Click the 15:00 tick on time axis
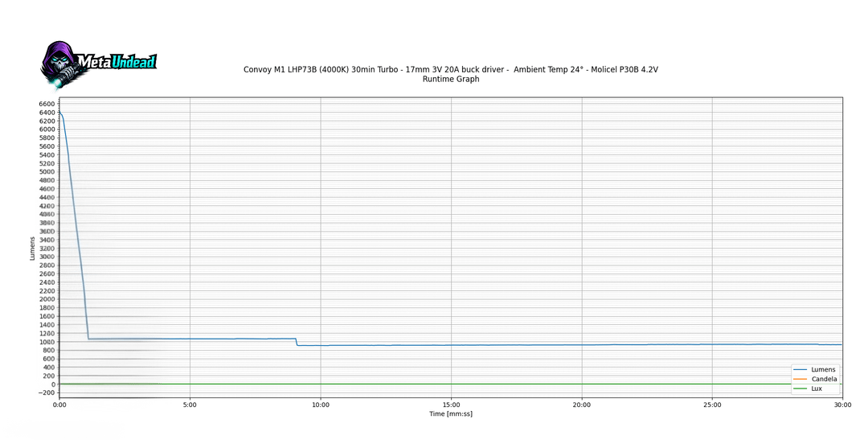 coord(451,405)
